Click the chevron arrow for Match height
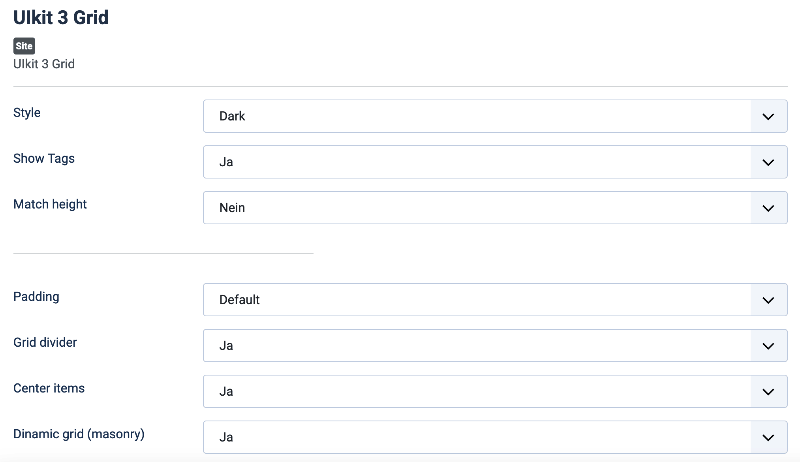 pyautogui.click(x=768, y=208)
